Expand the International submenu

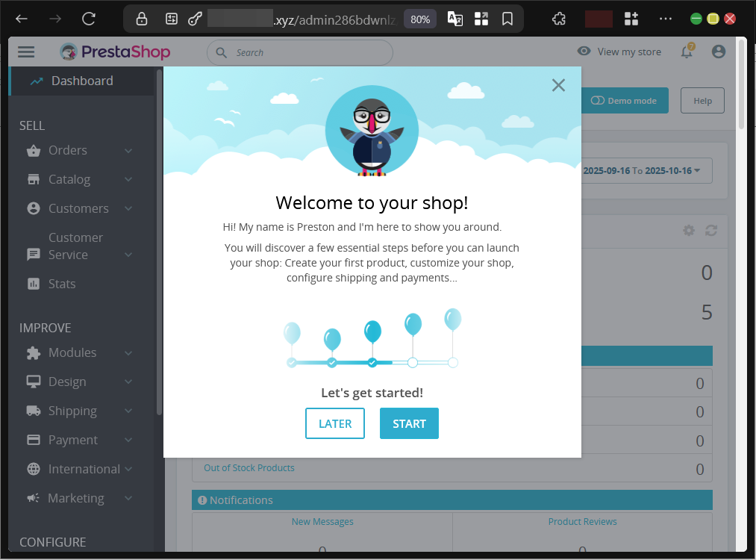[127, 469]
